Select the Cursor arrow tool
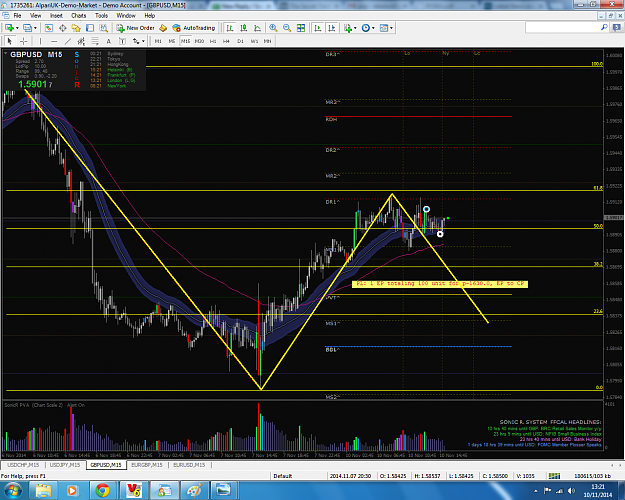This screenshot has width=625, height=500. tap(10, 41)
